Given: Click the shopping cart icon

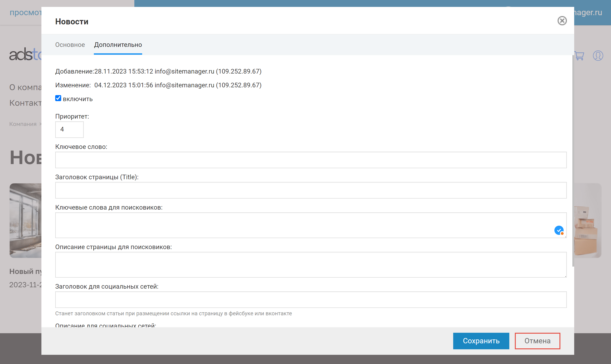Looking at the screenshot, I should 579,56.
